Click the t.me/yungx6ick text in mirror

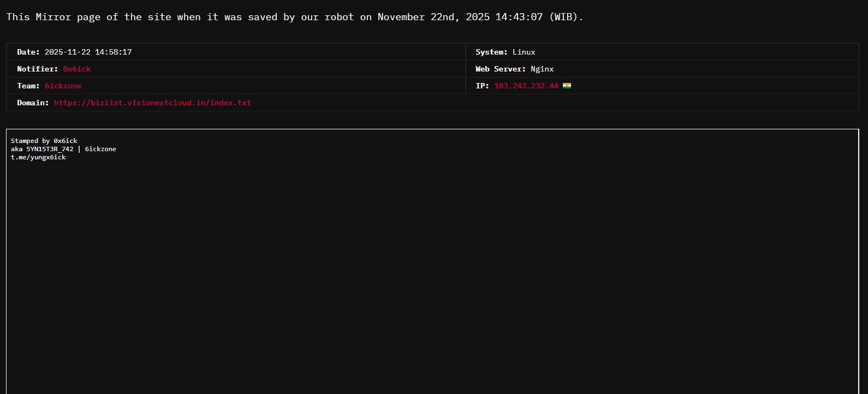coord(38,157)
